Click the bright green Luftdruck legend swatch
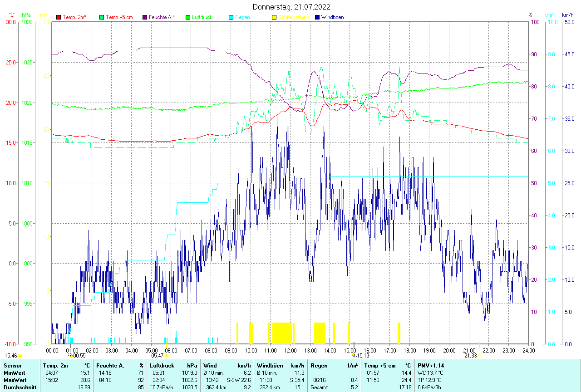 188,17
